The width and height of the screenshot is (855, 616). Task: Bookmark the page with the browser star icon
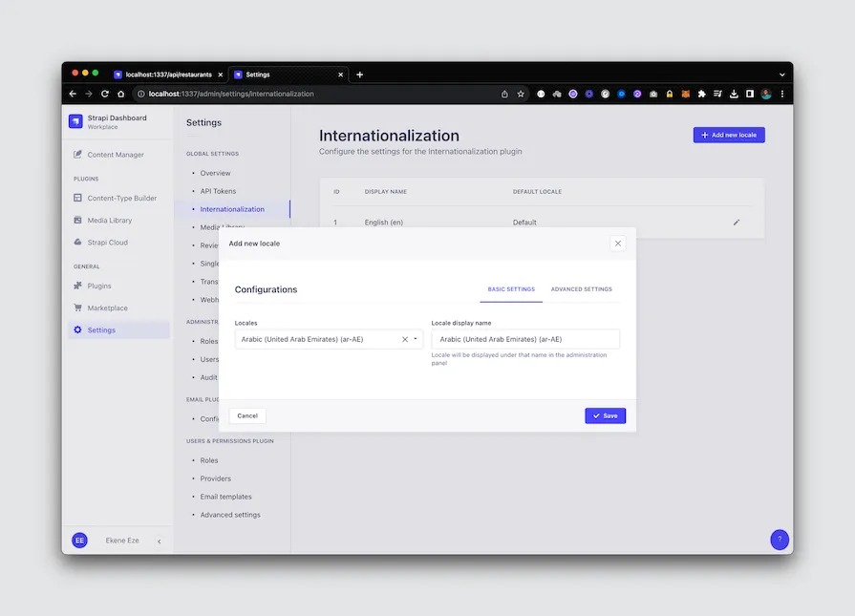[x=520, y=94]
